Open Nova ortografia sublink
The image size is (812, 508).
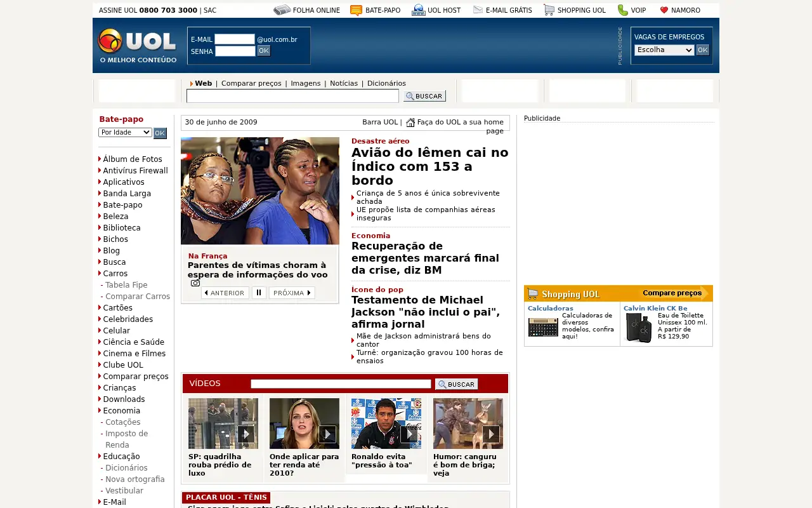point(135,479)
